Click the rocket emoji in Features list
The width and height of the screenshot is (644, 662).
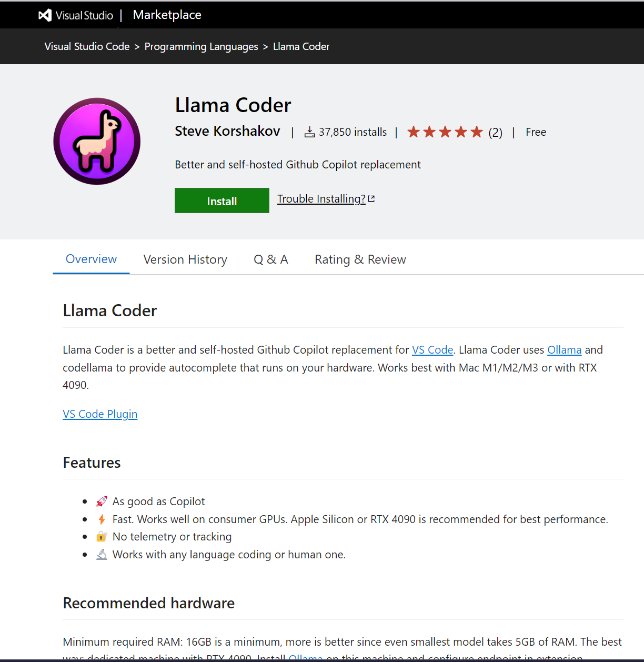(102, 501)
